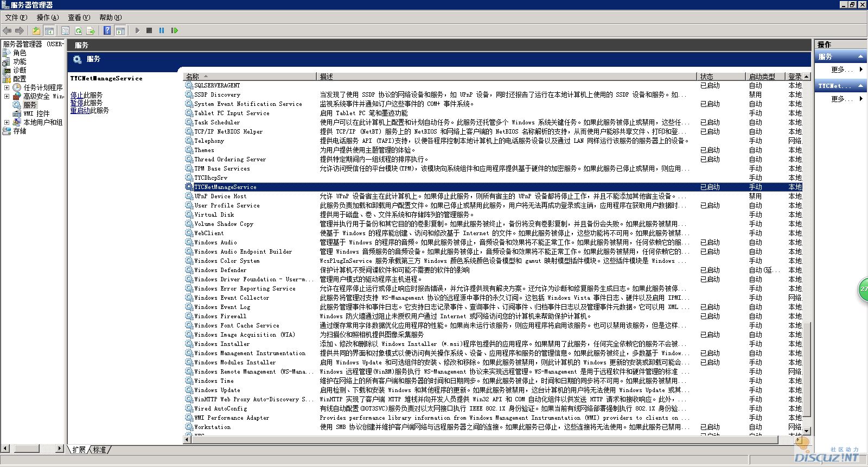Click the services list horizontal scroll-left arrow
868x467 pixels.
[188, 440]
